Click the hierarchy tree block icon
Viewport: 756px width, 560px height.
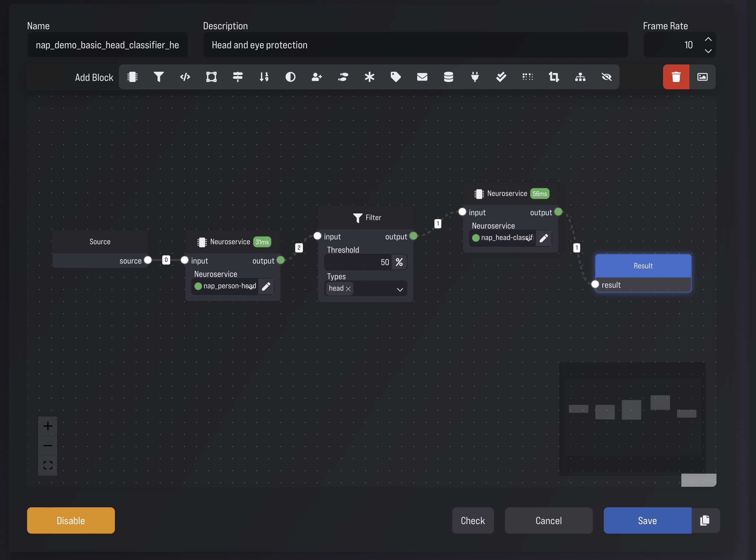[x=580, y=77]
